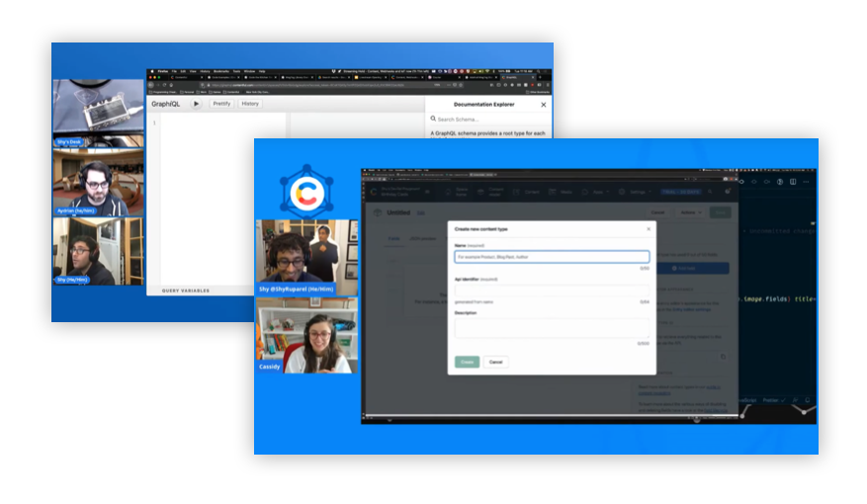
Task: Click the split editor icon in VS Code
Action: tap(793, 182)
